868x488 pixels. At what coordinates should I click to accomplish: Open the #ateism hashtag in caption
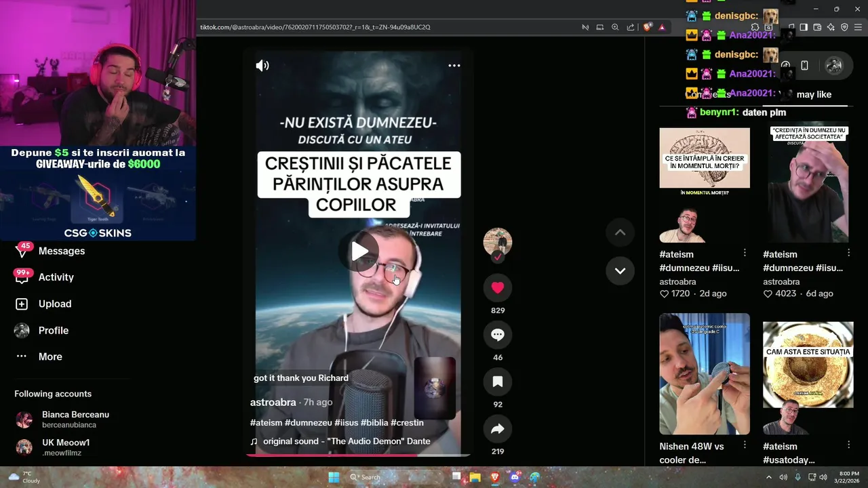click(x=266, y=422)
